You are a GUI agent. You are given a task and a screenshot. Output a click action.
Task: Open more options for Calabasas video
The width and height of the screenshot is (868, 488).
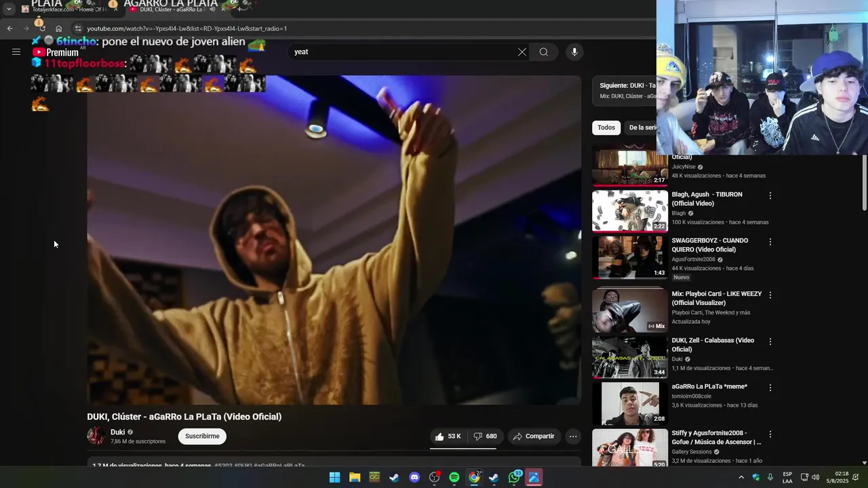(770, 342)
